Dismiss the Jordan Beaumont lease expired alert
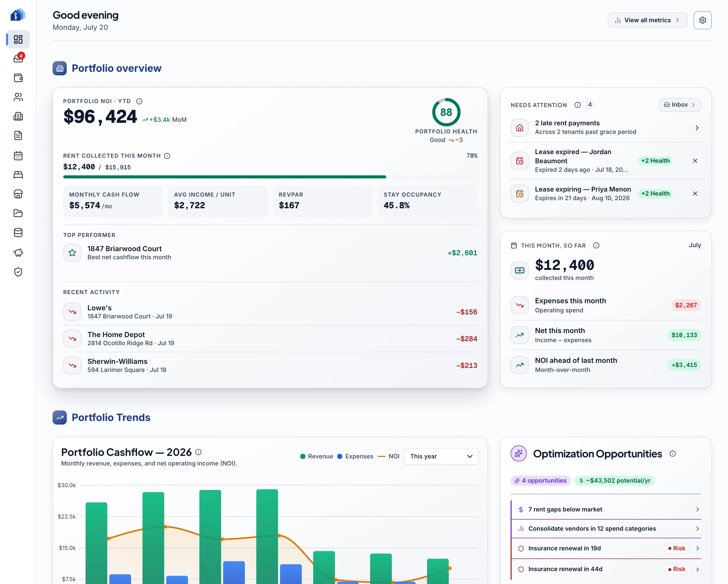The height and width of the screenshot is (584, 728). [695, 161]
